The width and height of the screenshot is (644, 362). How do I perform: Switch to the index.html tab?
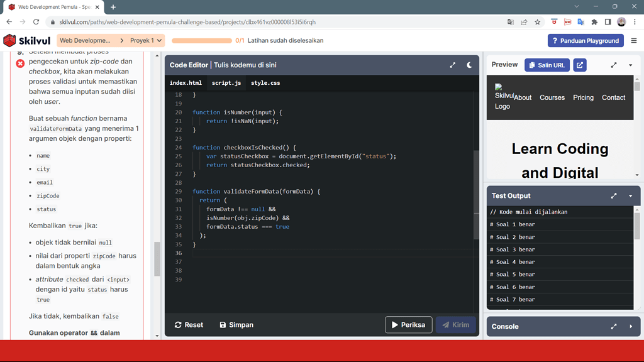tap(186, 83)
